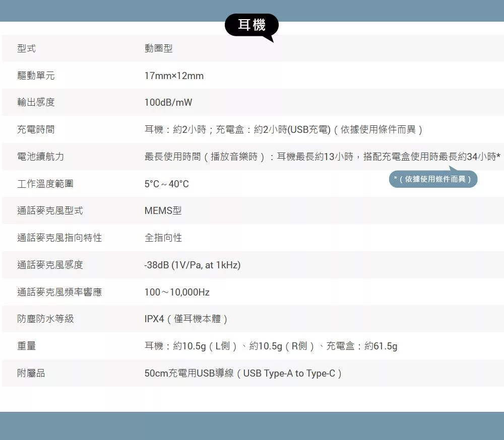This screenshot has height=440, width=504.
Task: Select the 通話麥克風指向特性 row label
Action: tap(59, 238)
